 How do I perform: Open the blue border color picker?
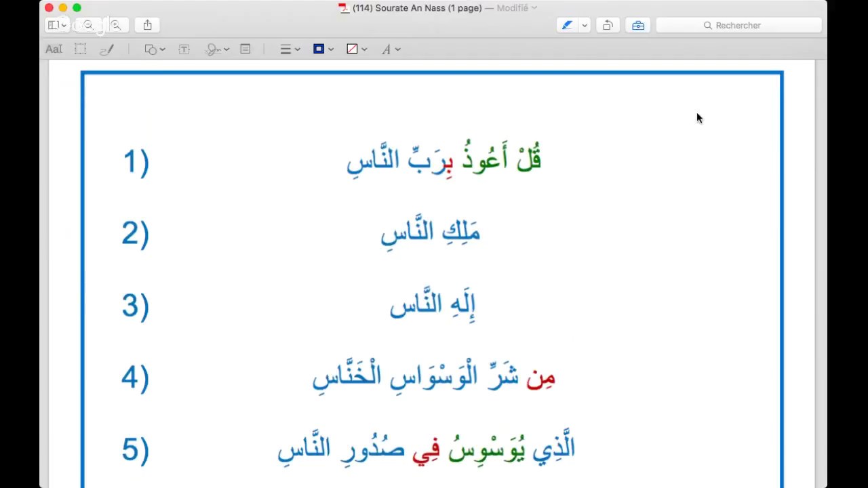click(323, 49)
